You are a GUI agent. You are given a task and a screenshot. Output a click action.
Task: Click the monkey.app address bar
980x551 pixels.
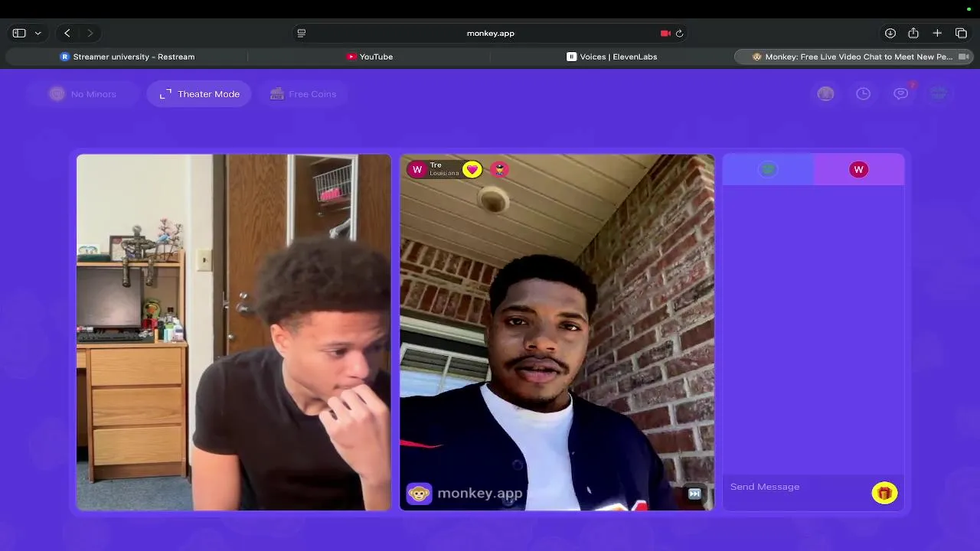(x=490, y=33)
